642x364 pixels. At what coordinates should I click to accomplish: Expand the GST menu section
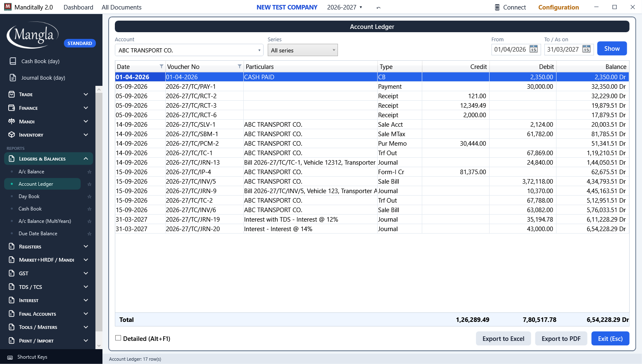(49, 273)
